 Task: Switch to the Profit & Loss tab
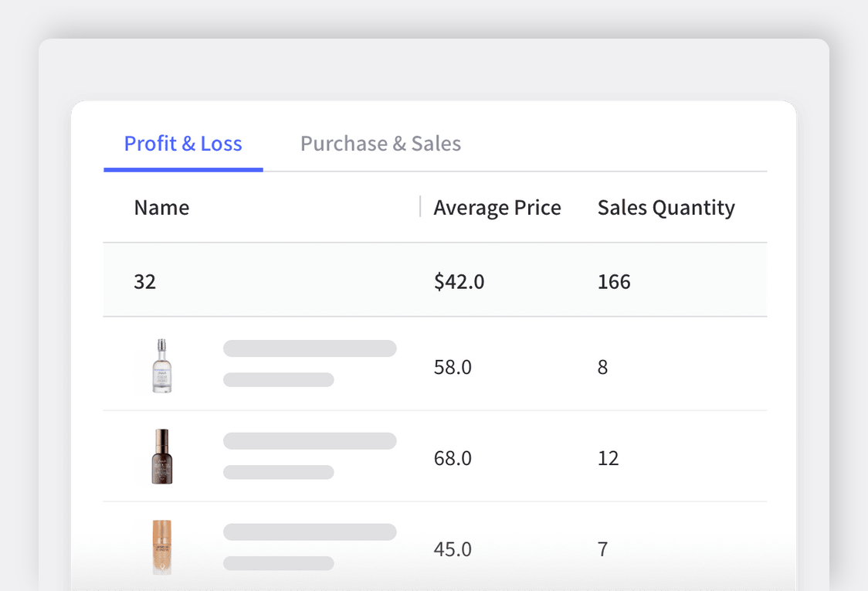pos(183,144)
